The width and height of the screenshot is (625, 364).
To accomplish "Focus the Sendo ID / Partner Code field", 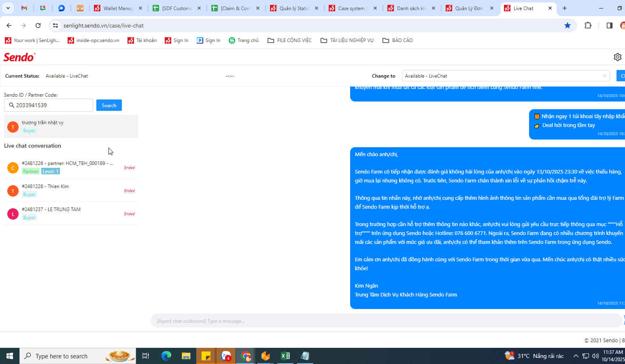I will point(49,105).
